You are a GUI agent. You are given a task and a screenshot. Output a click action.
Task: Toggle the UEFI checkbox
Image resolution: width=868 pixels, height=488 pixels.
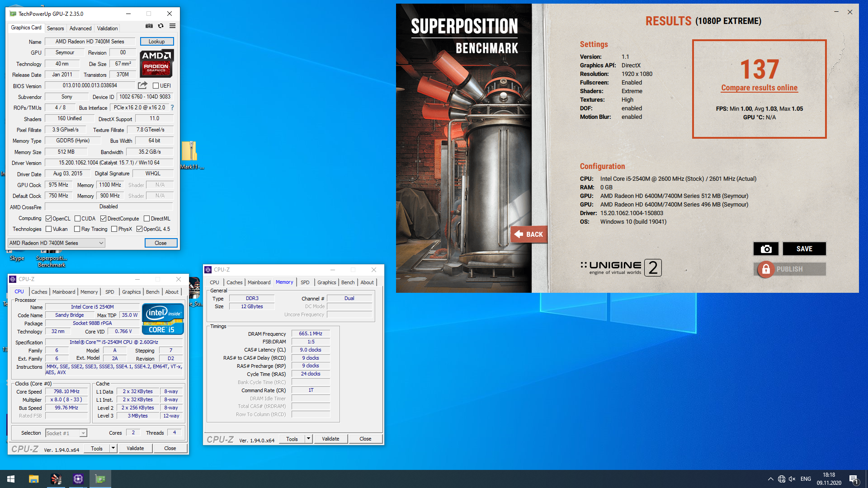pos(156,86)
